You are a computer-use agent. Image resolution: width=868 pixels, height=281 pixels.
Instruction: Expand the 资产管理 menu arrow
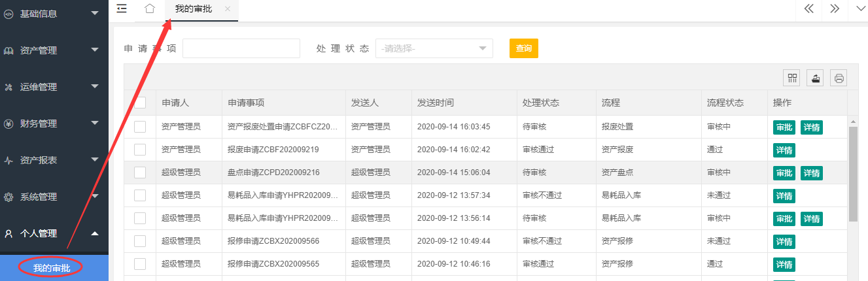[x=95, y=50]
